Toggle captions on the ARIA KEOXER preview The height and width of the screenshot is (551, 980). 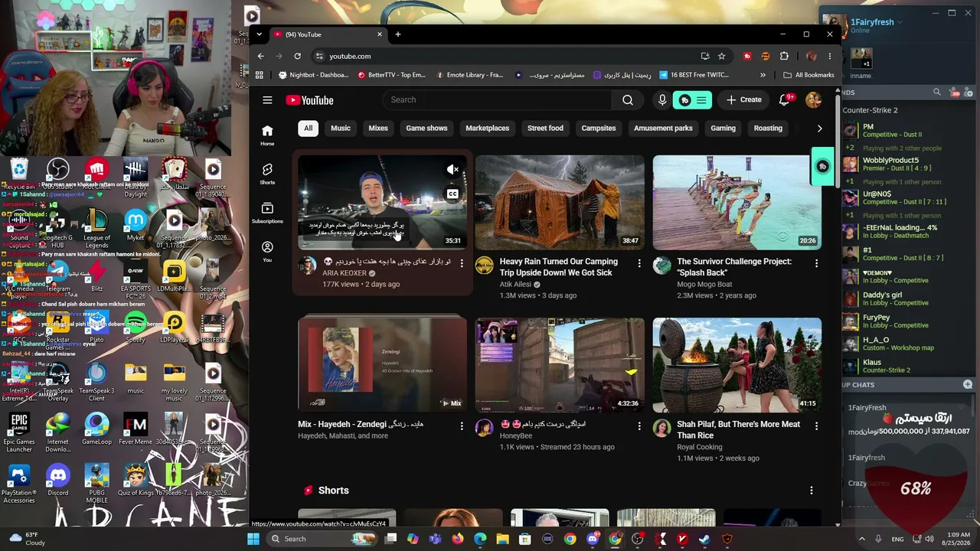453,194
